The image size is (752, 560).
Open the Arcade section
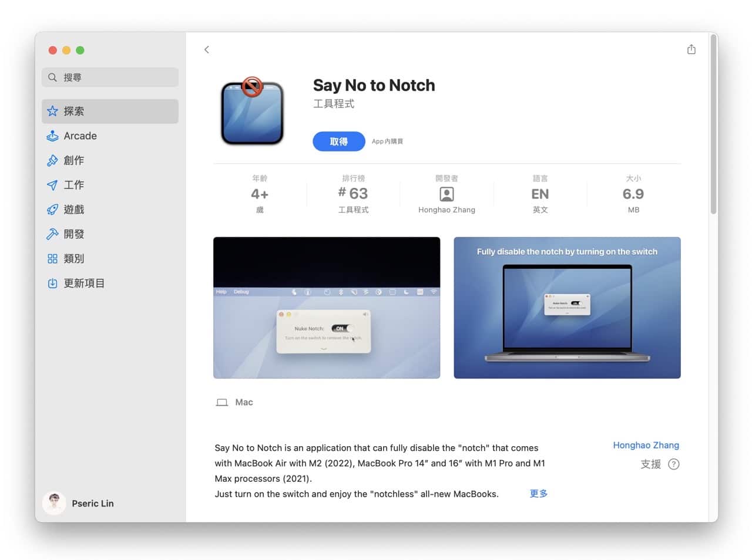[110, 136]
